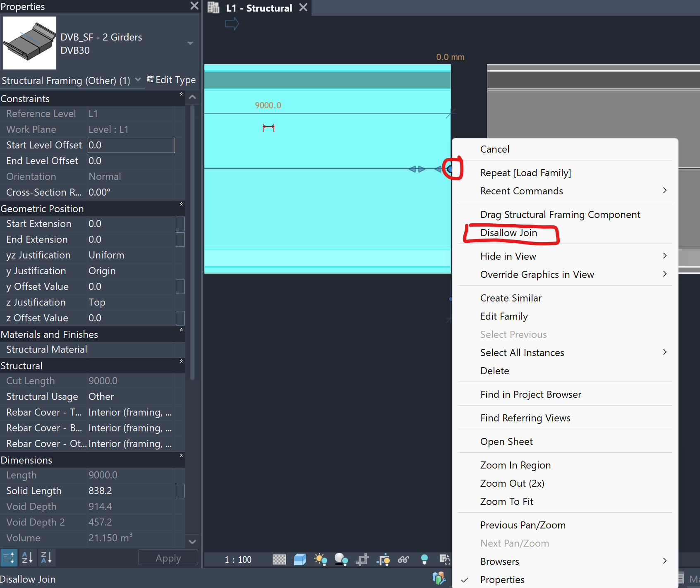Select the Visual Style cube icon
The width and height of the screenshot is (700, 588).
(x=300, y=559)
